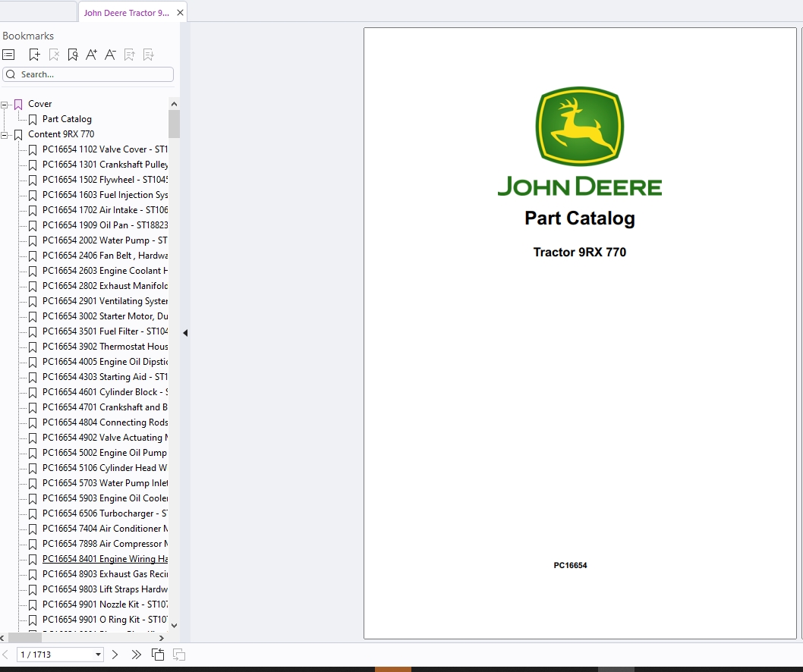
Task: Collapse the Content 9RX 770 tree
Action: point(5,133)
